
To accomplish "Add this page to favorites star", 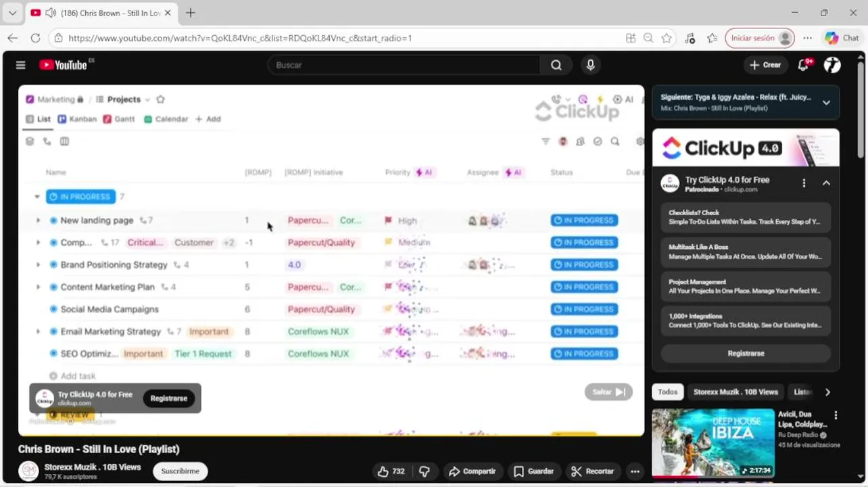I will [x=667, y=38].
